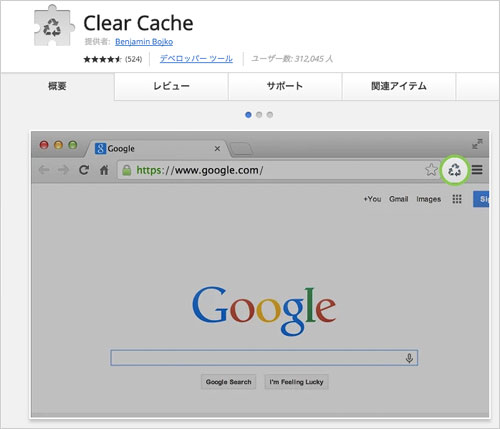Click the red close window dot
This screenshot has height=429, width=500.
[44, 145]
